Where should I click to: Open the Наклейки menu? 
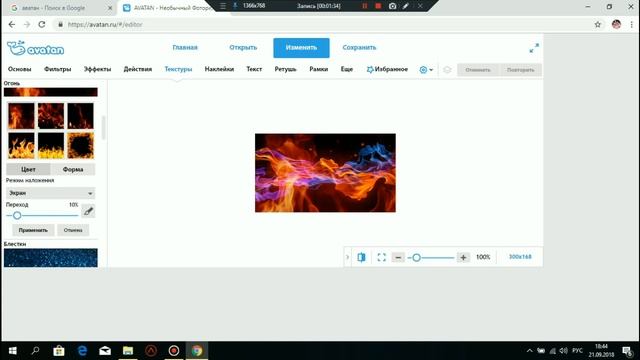point(219,69)
